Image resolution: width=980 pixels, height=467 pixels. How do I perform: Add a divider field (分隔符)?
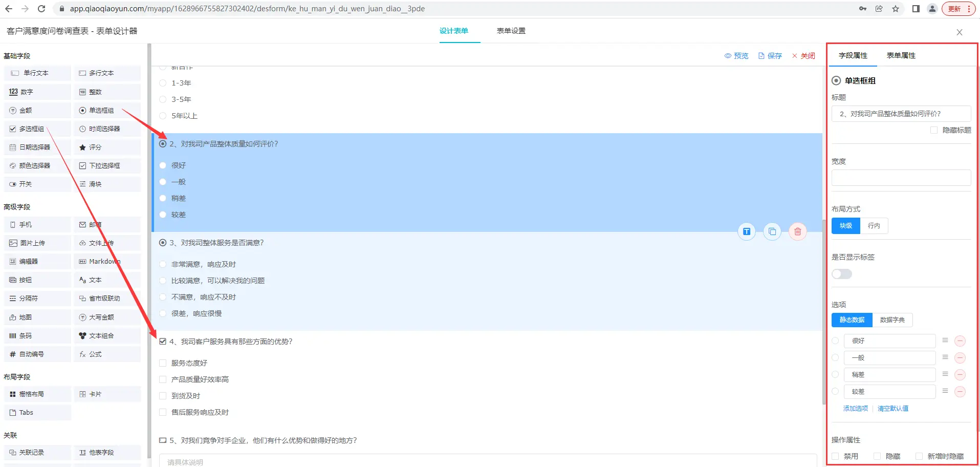pos(37,298)
